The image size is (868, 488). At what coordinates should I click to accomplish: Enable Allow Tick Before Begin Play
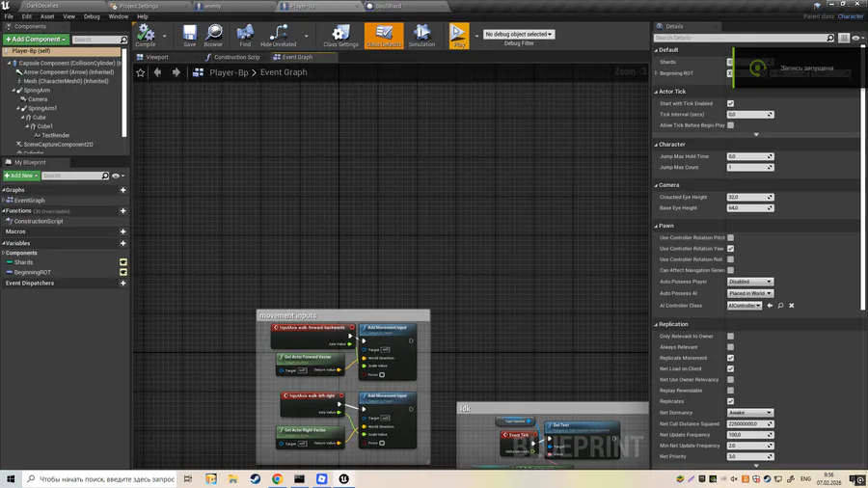click(x=731, y=125)
